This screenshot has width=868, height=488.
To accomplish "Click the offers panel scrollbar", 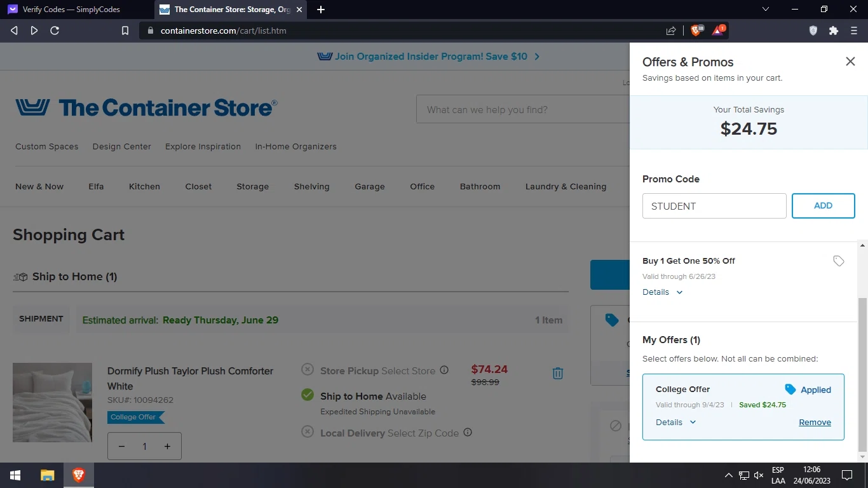I will click(862, 374).
